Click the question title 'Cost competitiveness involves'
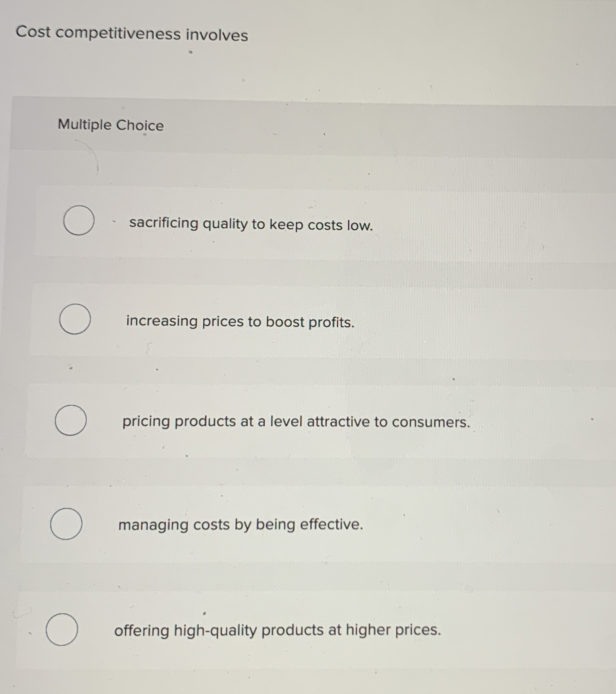This screenshot has height=694, width=616. click(132, 34)
